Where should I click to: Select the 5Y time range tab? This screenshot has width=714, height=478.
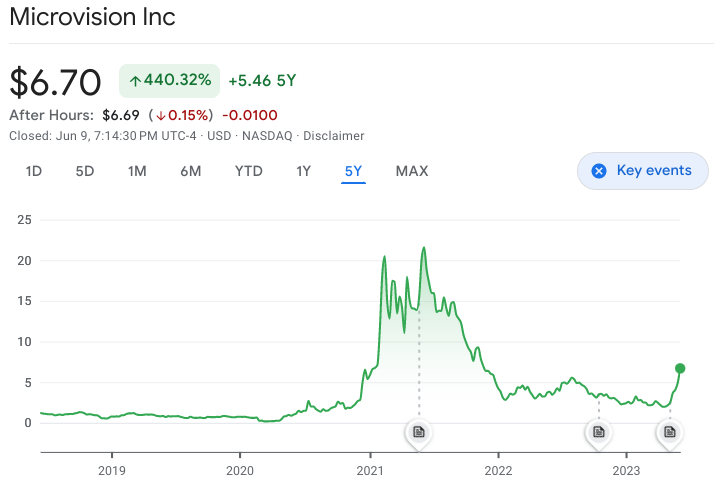click(353, 171)
